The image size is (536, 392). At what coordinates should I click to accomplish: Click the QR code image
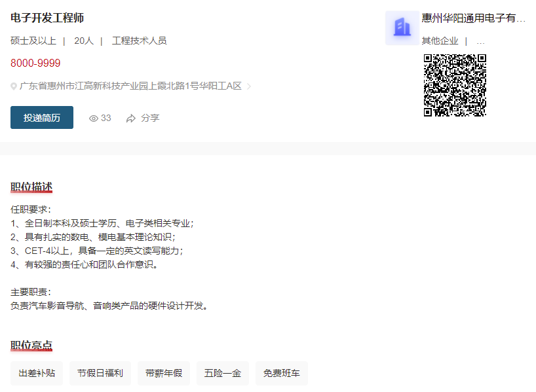(455, 85)
